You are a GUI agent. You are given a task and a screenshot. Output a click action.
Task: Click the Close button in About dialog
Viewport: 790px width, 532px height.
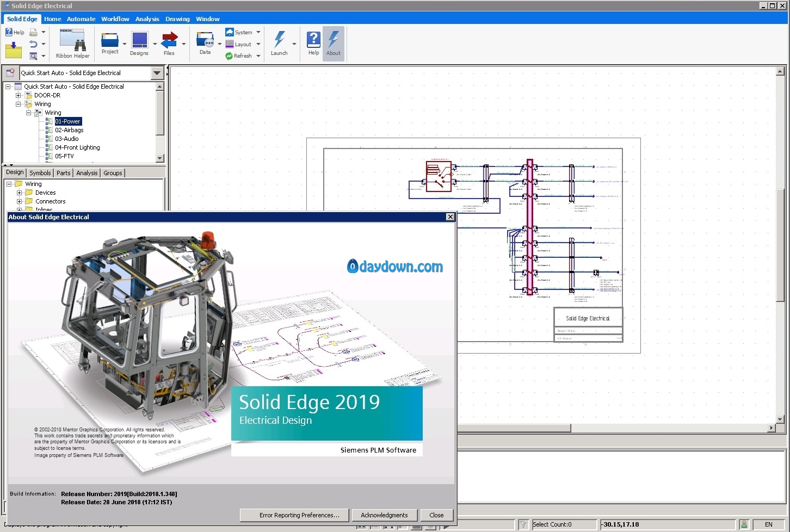point(436,515)
